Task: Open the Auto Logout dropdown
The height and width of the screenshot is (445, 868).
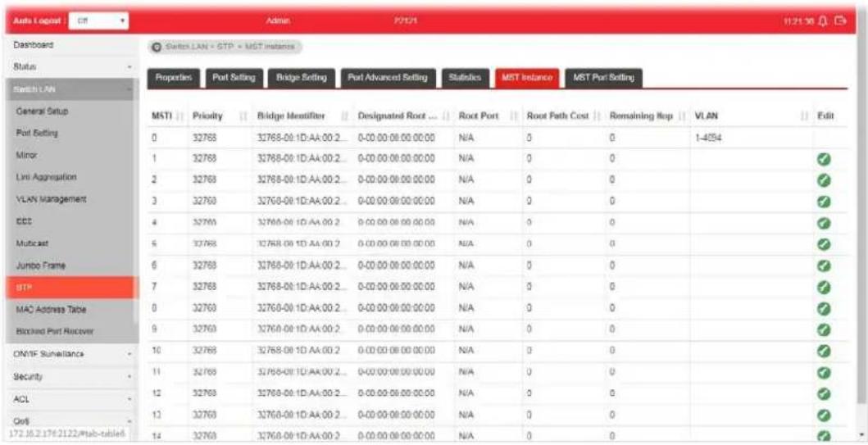Action: click(99, 21)
